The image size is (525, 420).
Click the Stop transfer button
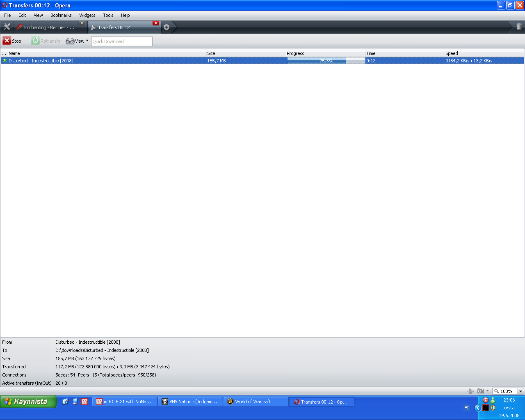point(12,41)
